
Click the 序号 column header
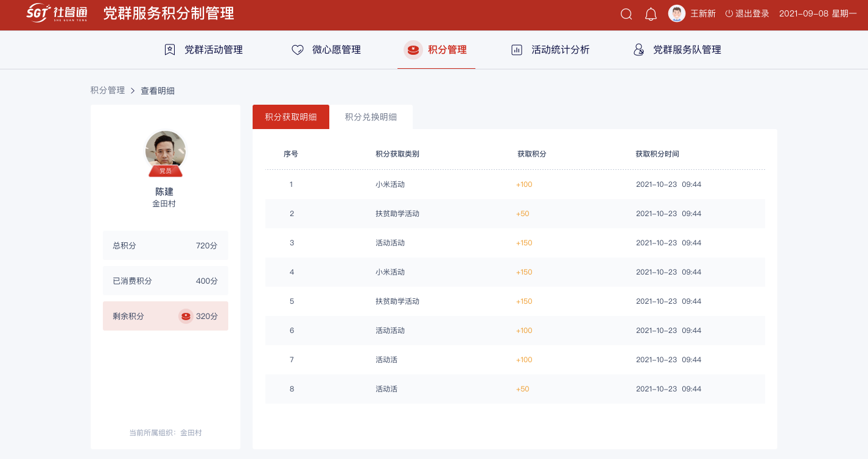(291, 154)
